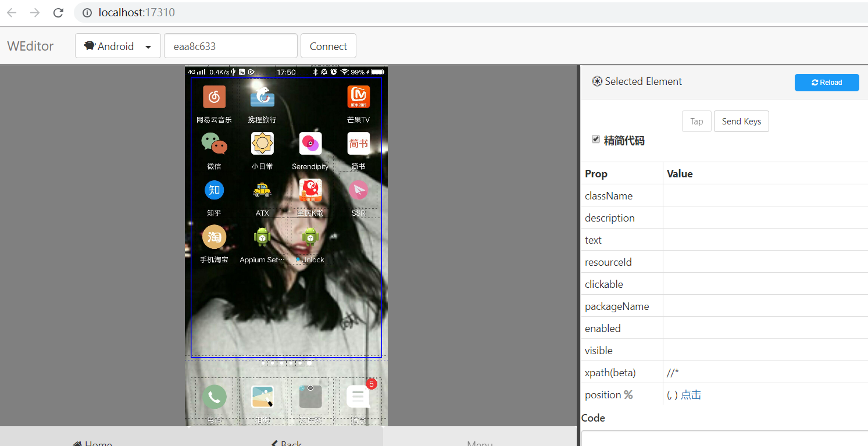Click the Tap button
This screenshot has height=446, width=868.
[696, 121]
